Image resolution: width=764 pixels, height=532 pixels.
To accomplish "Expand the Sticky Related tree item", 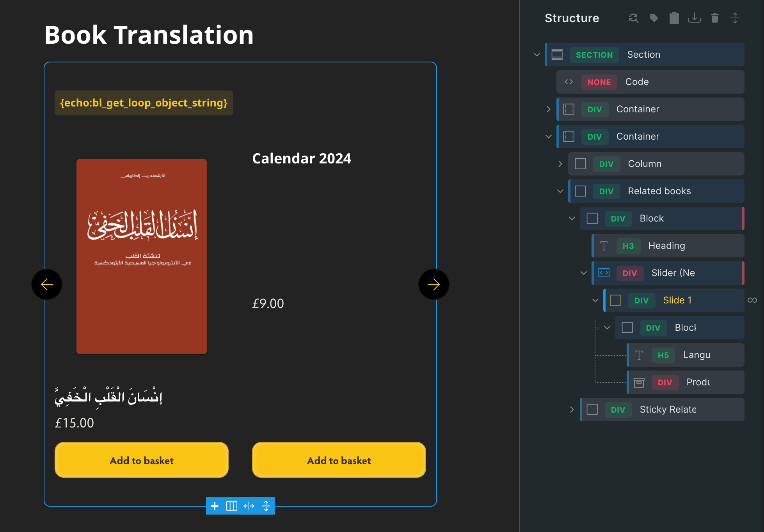I will (572, 410).
